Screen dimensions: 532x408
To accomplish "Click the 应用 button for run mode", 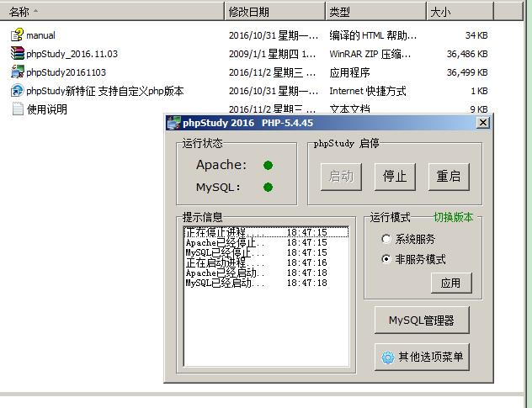I will click(x=451, y=283).
